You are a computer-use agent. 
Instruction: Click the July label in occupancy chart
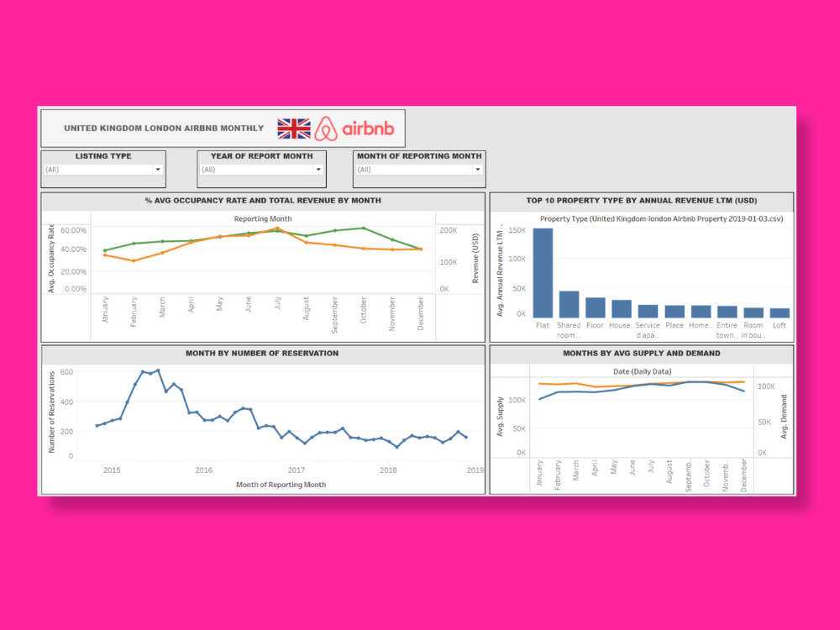point(277,303)
